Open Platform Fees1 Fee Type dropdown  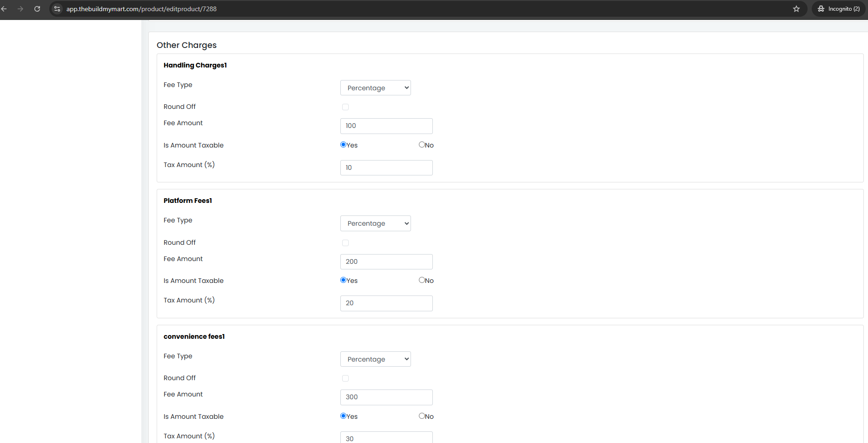(x=376, y=223)
